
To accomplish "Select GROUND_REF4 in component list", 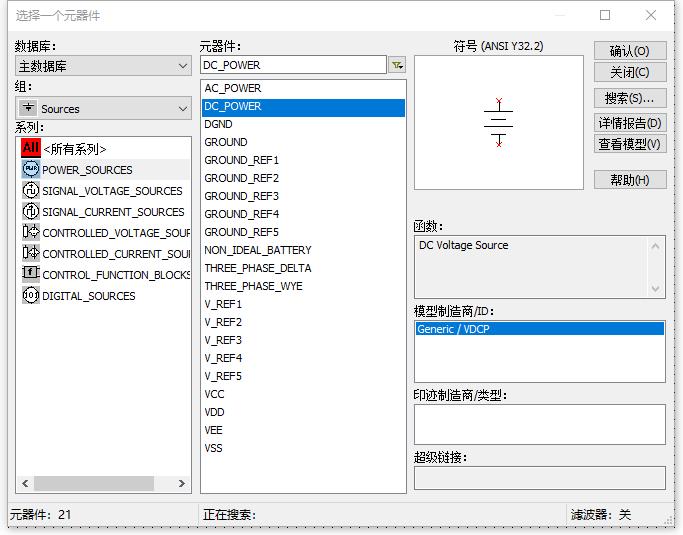I will 303,214.
